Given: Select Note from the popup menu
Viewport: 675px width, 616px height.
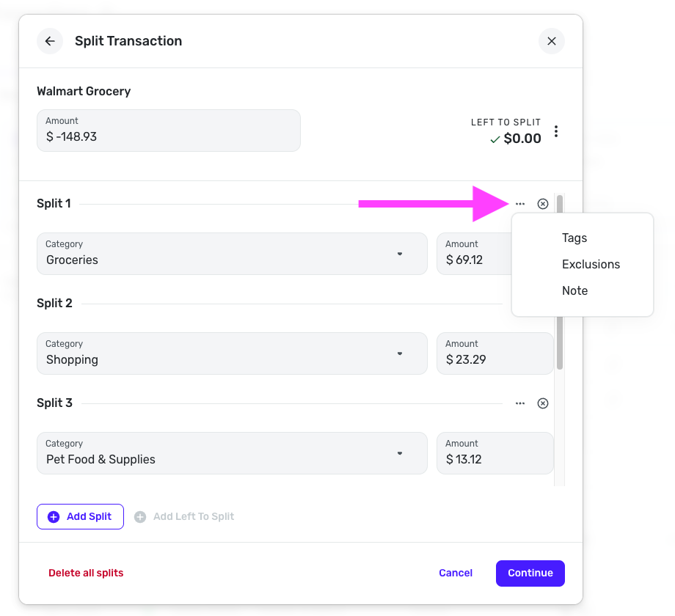Looking at the screenshot, I should point(574,291).
